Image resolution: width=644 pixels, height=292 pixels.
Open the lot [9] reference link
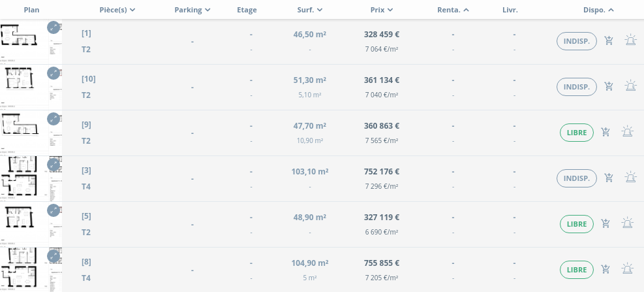86,125
